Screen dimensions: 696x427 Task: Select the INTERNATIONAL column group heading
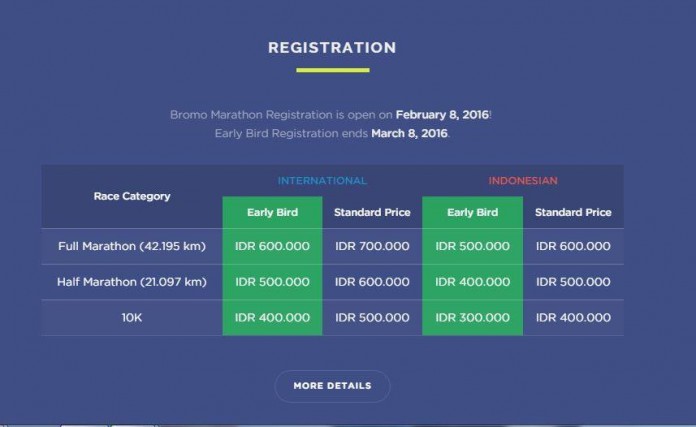(322, 181)
